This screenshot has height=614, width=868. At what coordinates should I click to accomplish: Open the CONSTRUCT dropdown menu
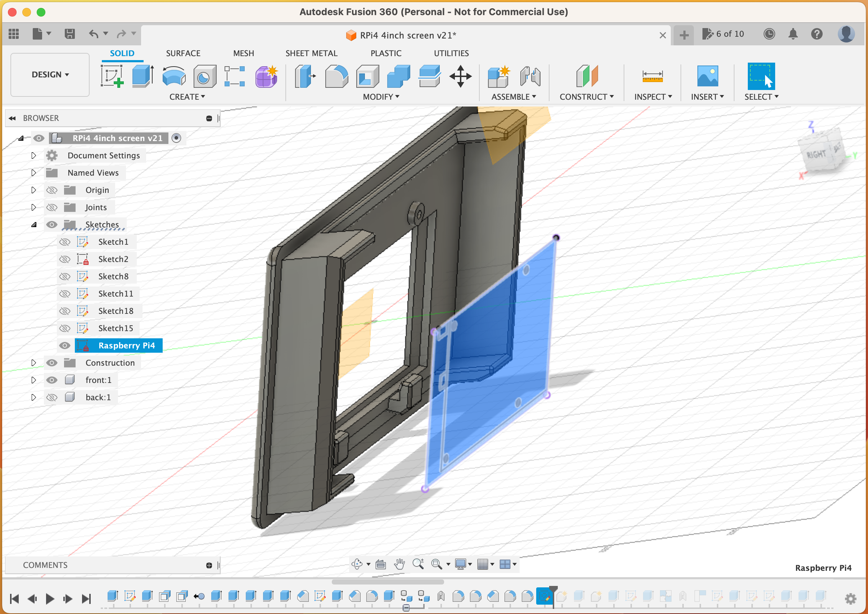586,97
